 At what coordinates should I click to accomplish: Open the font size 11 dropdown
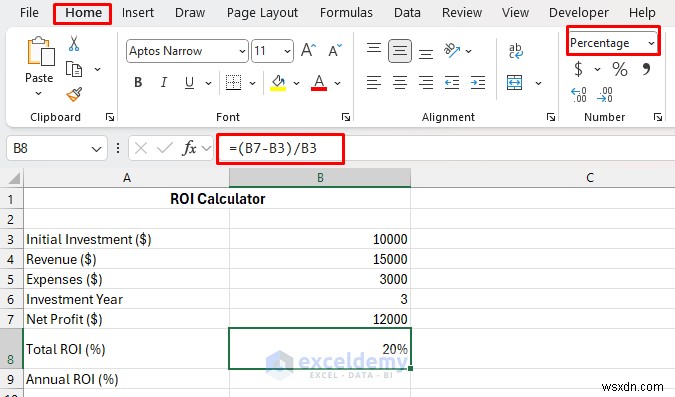coord(287,51)
